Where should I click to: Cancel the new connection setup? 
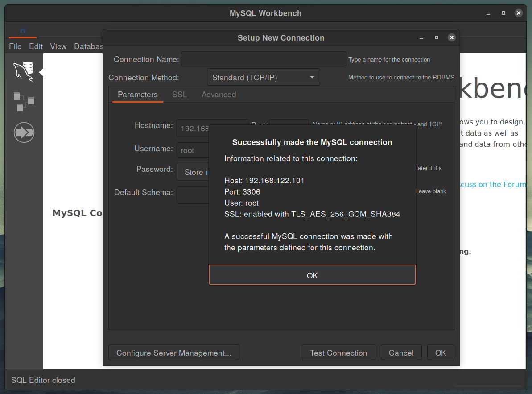point(401,352)
